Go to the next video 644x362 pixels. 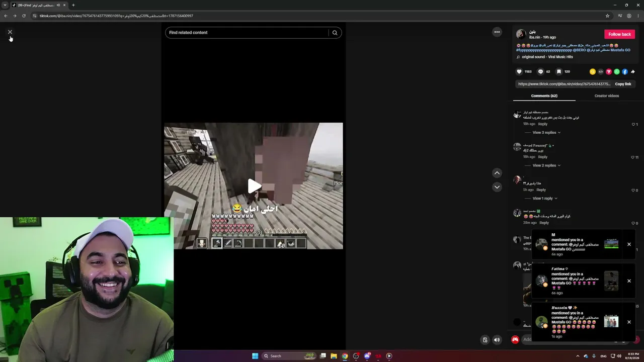click(x=497, y=187)
